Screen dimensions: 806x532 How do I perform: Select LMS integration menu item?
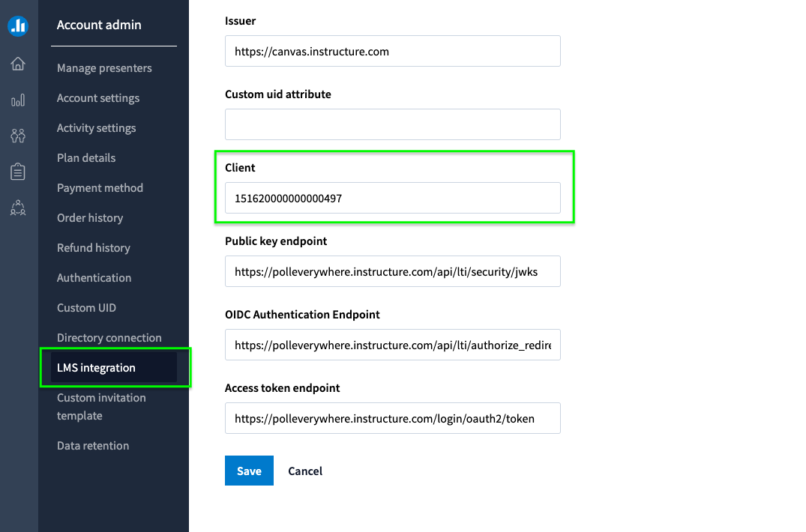pyautogui.click(x=114, y=367)
